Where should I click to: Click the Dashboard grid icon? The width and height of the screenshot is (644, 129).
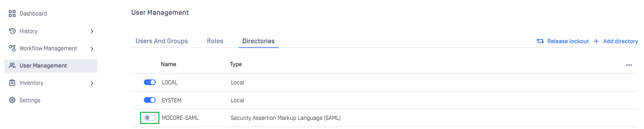point(12,14)
